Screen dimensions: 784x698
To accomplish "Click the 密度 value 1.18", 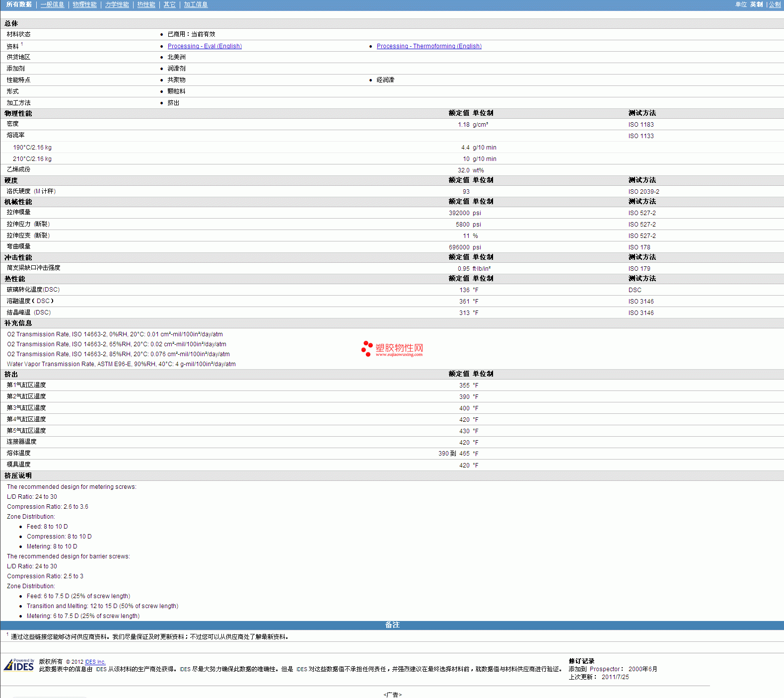I will [463, 125].
